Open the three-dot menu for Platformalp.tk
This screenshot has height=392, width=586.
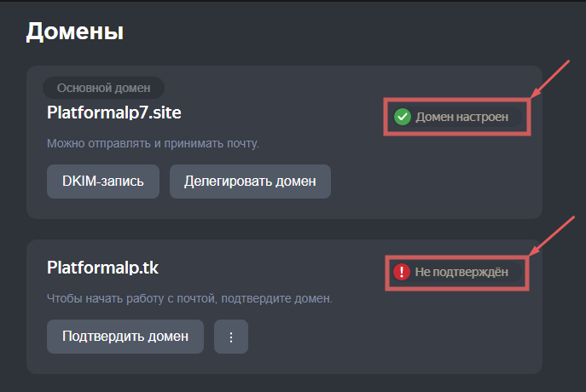point(230,337)
